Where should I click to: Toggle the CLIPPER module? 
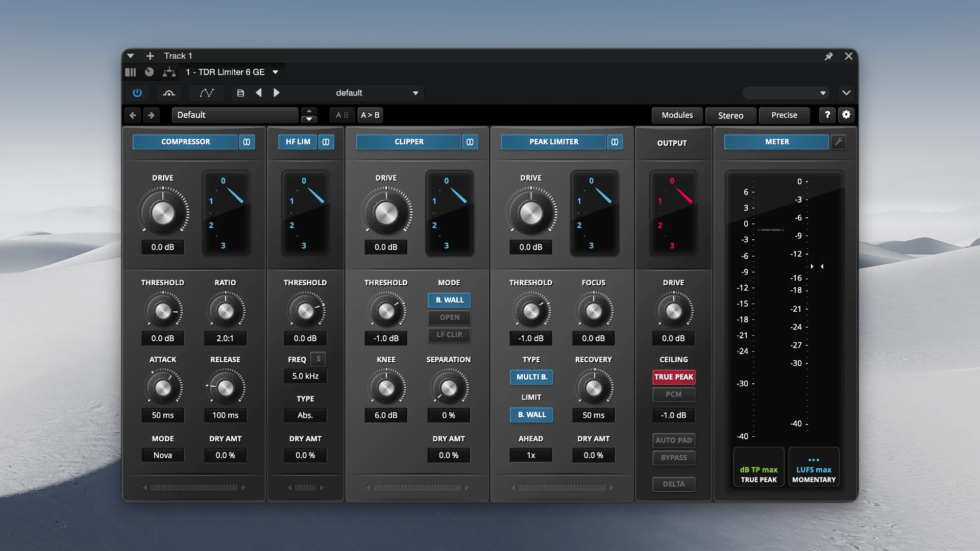[409, 142]
